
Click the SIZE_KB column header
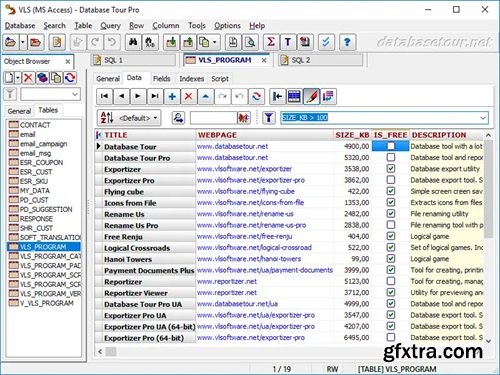click(352, 135)
